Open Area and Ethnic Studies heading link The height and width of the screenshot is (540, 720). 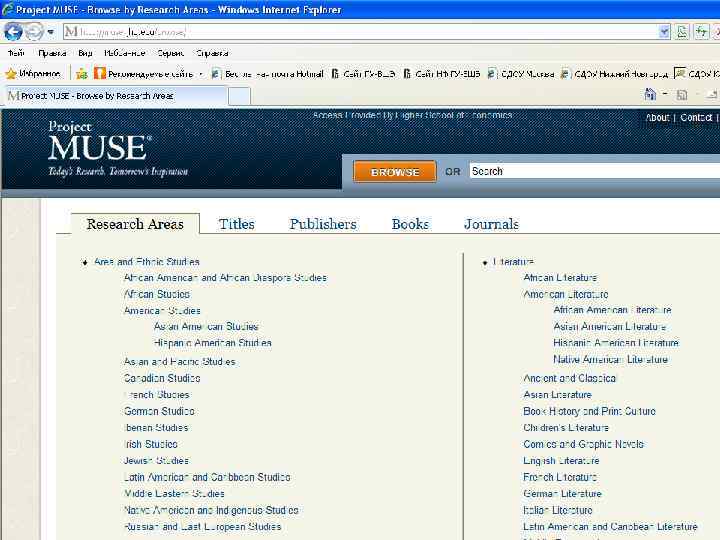pos(146,262)
